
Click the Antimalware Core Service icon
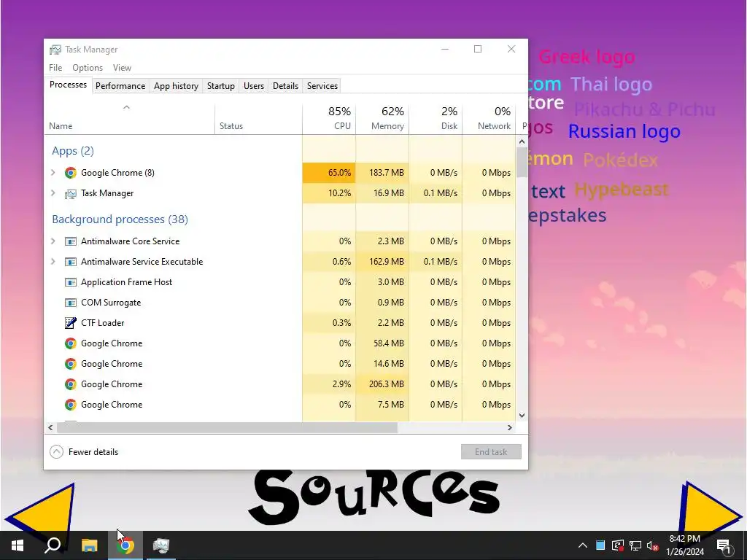[x=71, y=241]
